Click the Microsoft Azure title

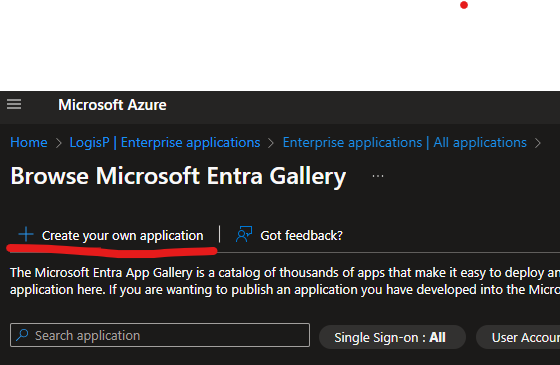pos(112,105)
